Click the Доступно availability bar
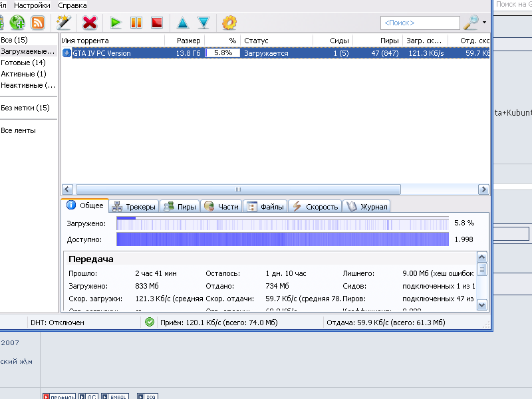Screen dimensions: 532x399 283,239
